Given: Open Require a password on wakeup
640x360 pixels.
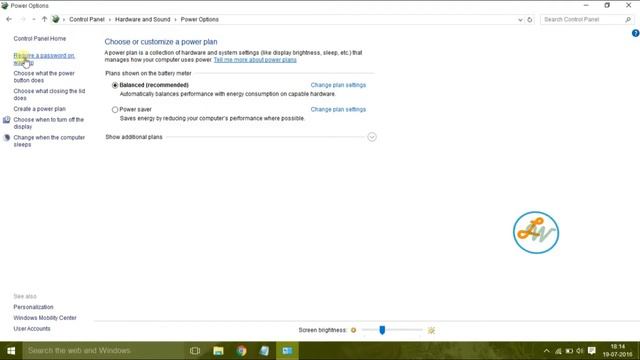Looking at the screenshot, I should 44,59.
